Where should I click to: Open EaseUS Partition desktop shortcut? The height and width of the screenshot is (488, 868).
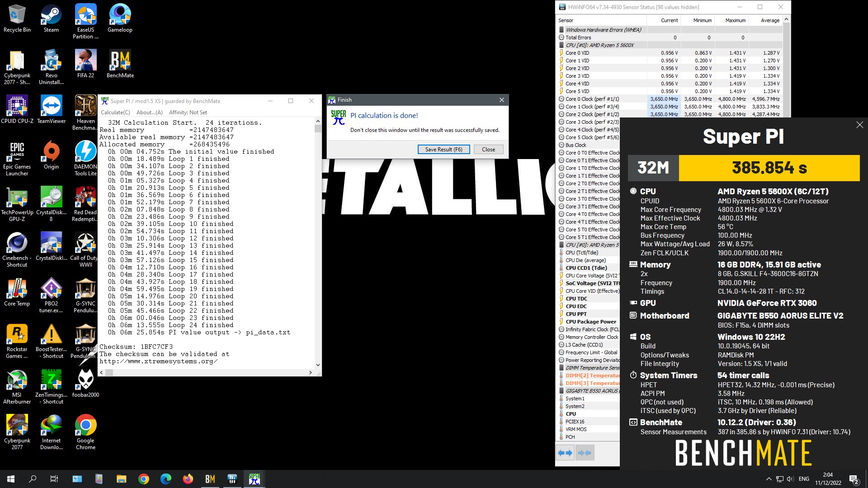coord(85,22)
